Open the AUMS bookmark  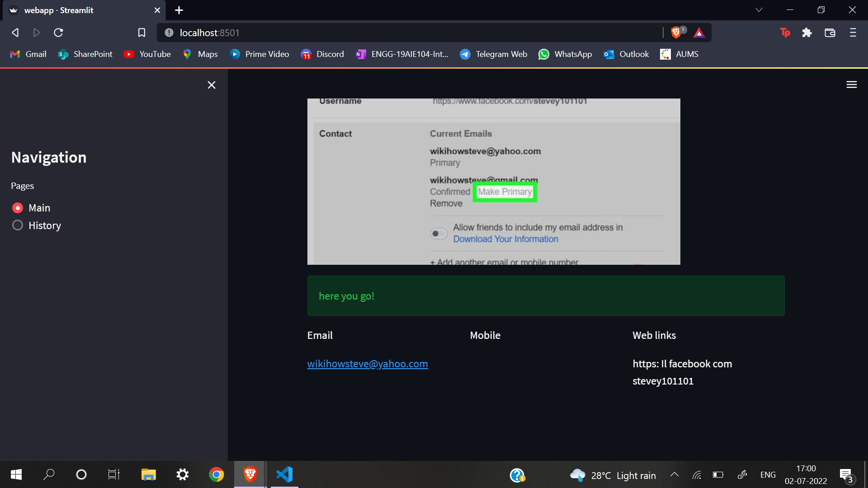[x=679, y=54]
